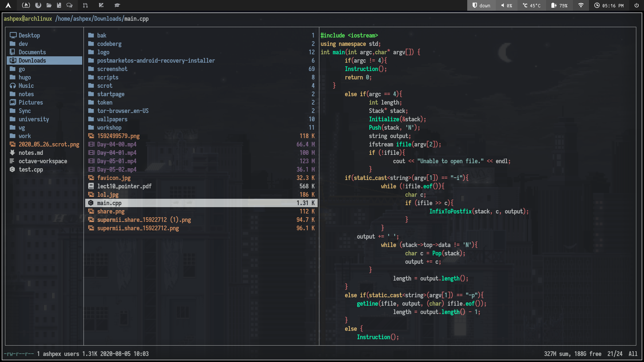Open the folder icon in the top bar

[x=49, y=5]
